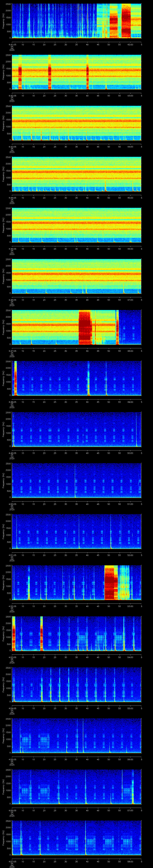
Task: Select the spectrogram panel starting at 4:55:05
Action: [76, 736]
